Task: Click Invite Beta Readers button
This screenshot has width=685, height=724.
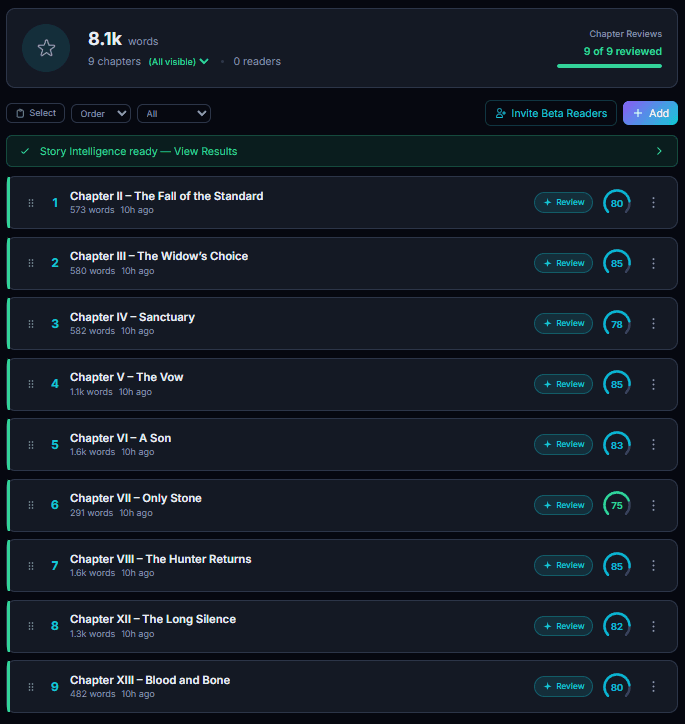Action: click(x=550, y=113)
